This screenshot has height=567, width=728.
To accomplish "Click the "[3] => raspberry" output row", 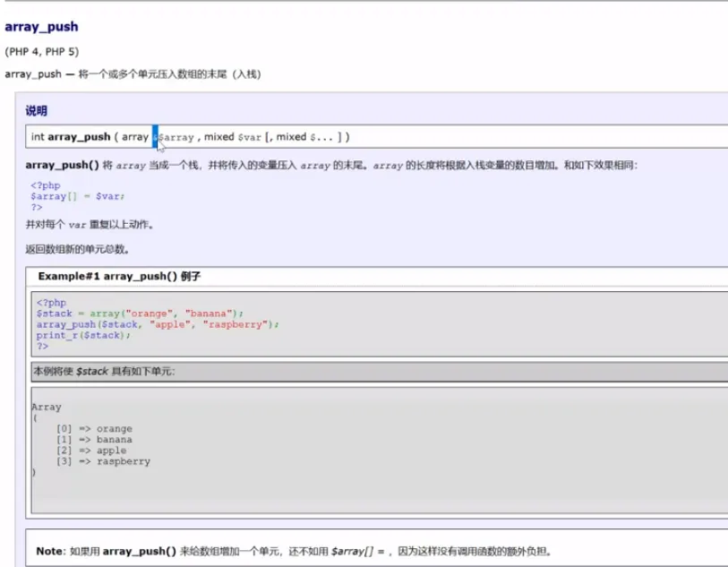I will (103, 461).
